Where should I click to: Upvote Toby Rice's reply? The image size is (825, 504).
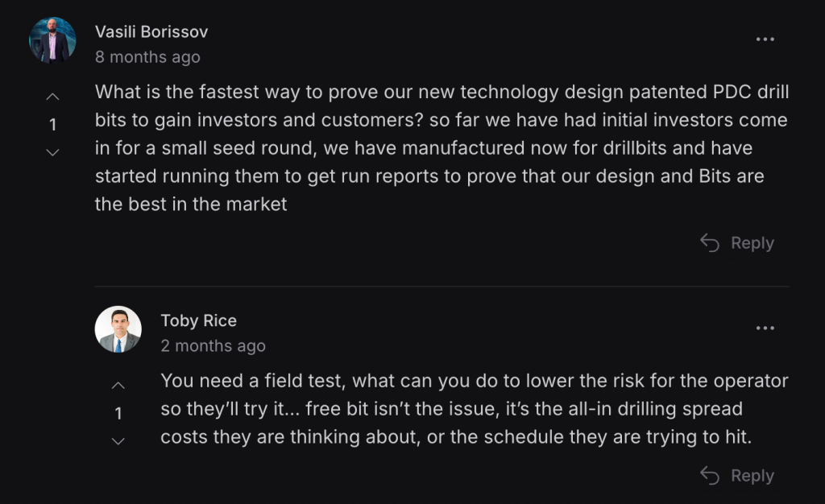[x=118, y=386]
